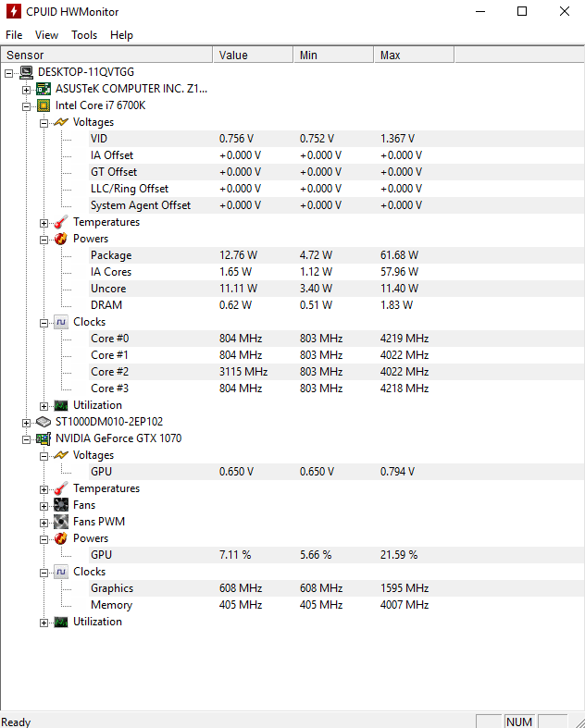This screenshot has width=585, height=728.
Task: Select the Package power row
Action: (x=336, y=255)
